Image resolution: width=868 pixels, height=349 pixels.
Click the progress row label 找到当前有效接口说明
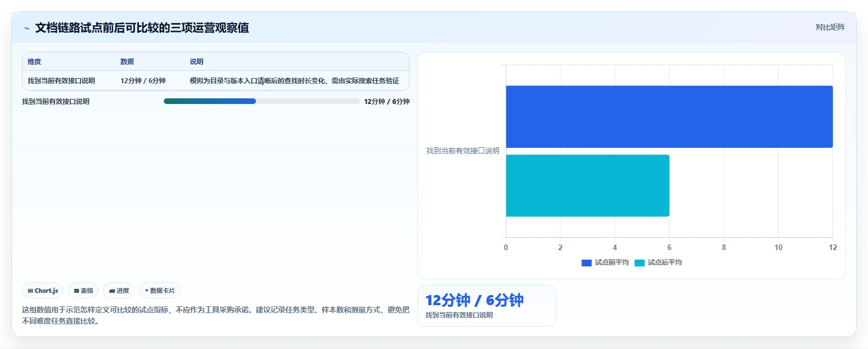[56, 102]
